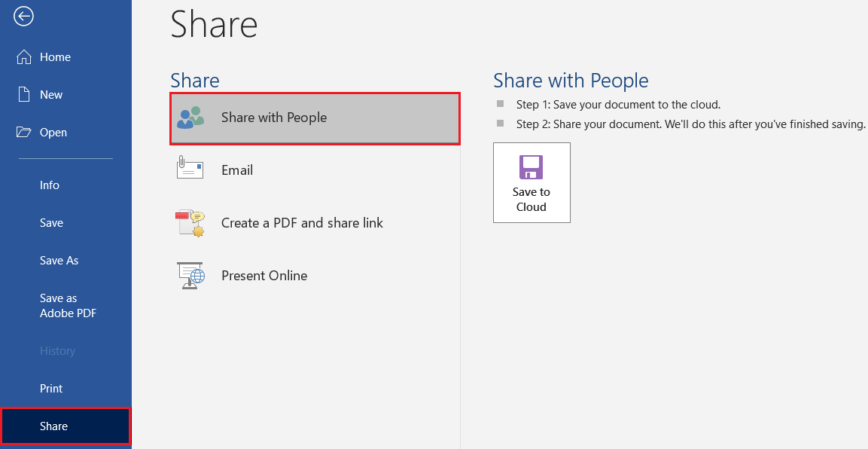Screen dimensions: 868x449
Task: Click the Present Online globe icon
Action: coord(191,275)
